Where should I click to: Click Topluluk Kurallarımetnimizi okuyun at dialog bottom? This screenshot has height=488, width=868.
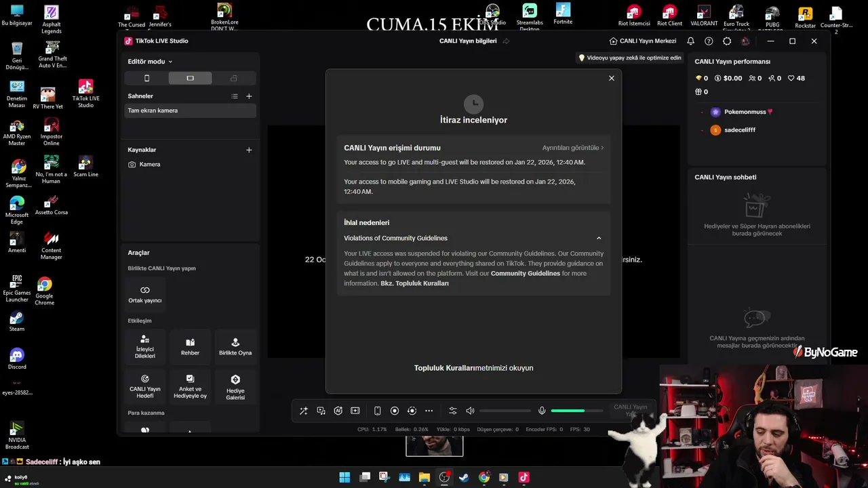[x=473, y=368]
